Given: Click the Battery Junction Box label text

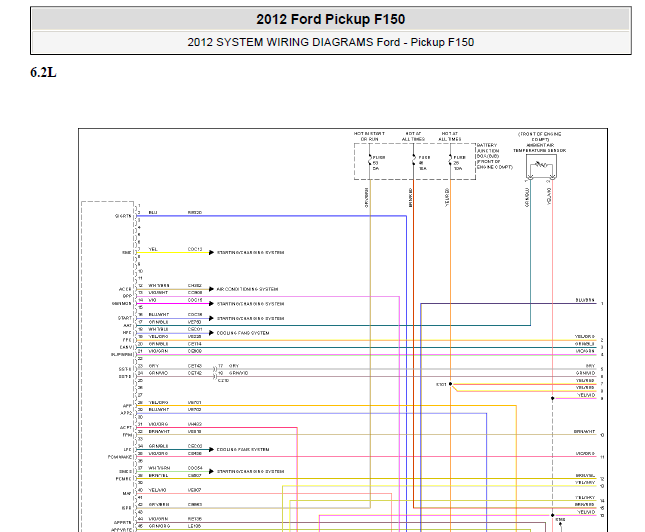Looking at the screenshot, I should pyautogui.click(x=494, y=156).
